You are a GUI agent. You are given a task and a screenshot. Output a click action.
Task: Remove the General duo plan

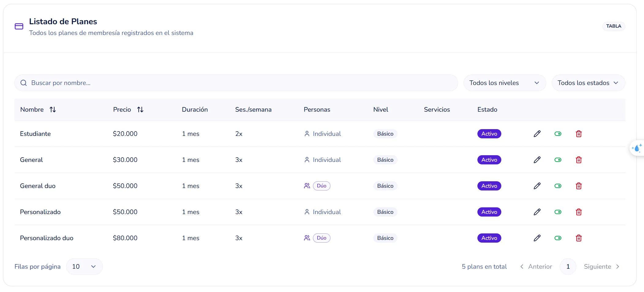pyautogui.click(x=579, y=186)
